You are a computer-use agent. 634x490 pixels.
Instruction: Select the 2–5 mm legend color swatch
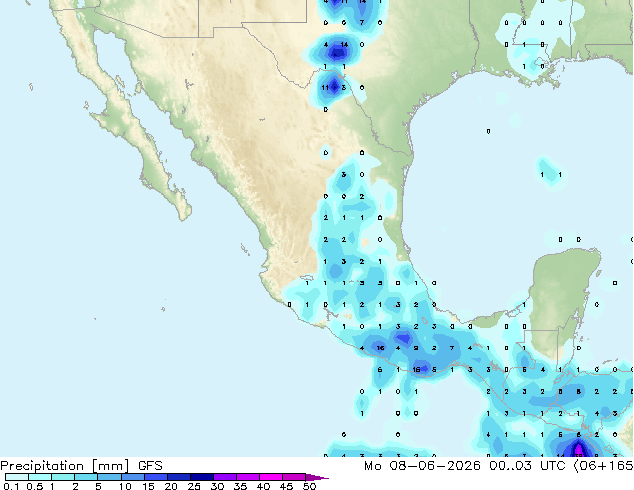tap(86, 477)
